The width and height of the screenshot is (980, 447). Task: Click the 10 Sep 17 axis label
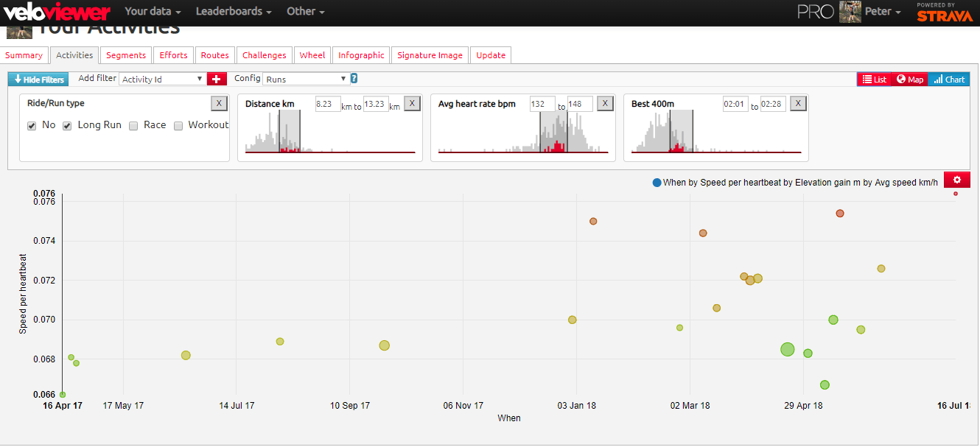point(350,406)
